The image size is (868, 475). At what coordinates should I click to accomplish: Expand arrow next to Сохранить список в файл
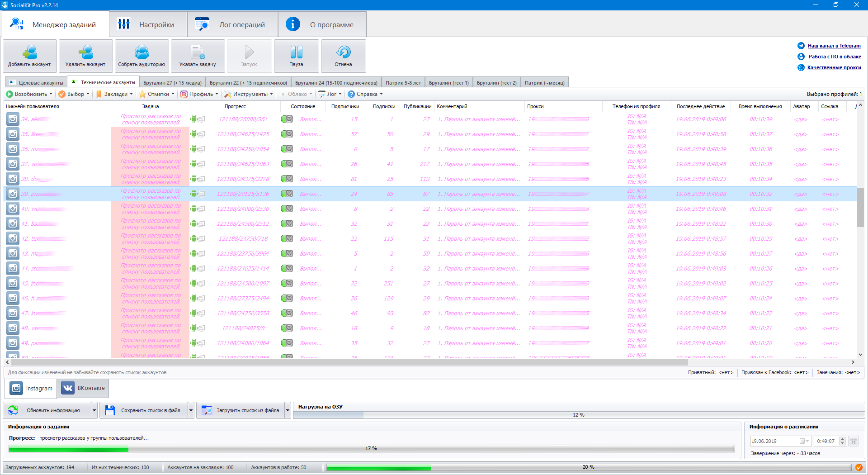[x=191, y=410]
